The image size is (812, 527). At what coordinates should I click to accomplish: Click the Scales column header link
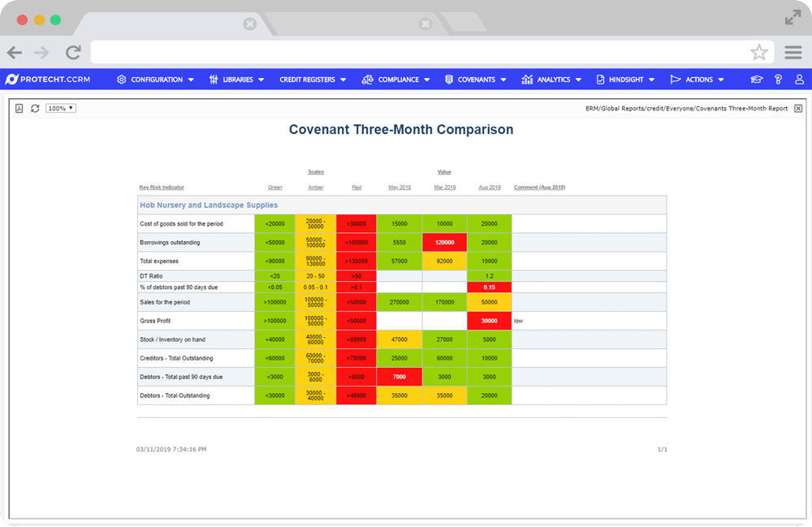click(x=316, y=171)
